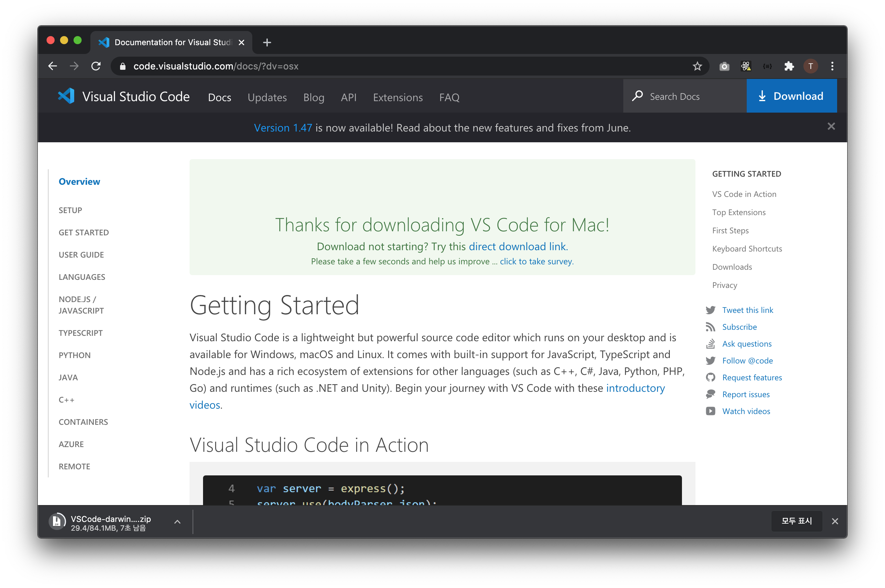Click Twitter icon beside Follow @code
Screen dimensions: 885x588
tap(710, 361)
